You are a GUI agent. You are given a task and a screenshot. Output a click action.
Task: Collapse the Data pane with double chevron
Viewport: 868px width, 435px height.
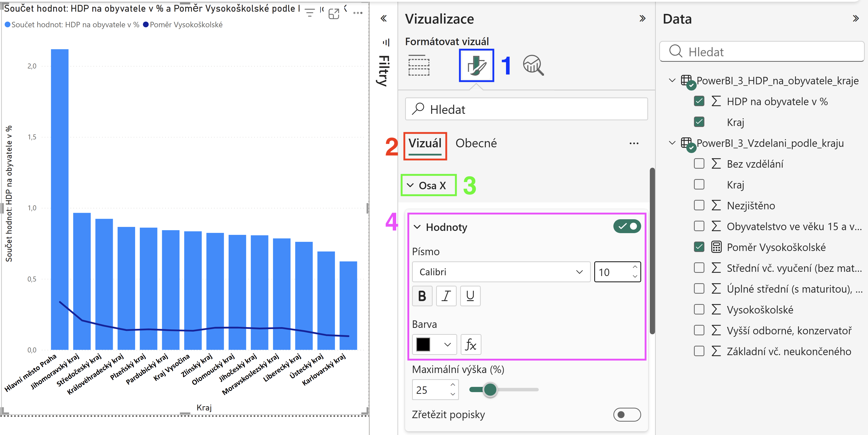(856, 19)
